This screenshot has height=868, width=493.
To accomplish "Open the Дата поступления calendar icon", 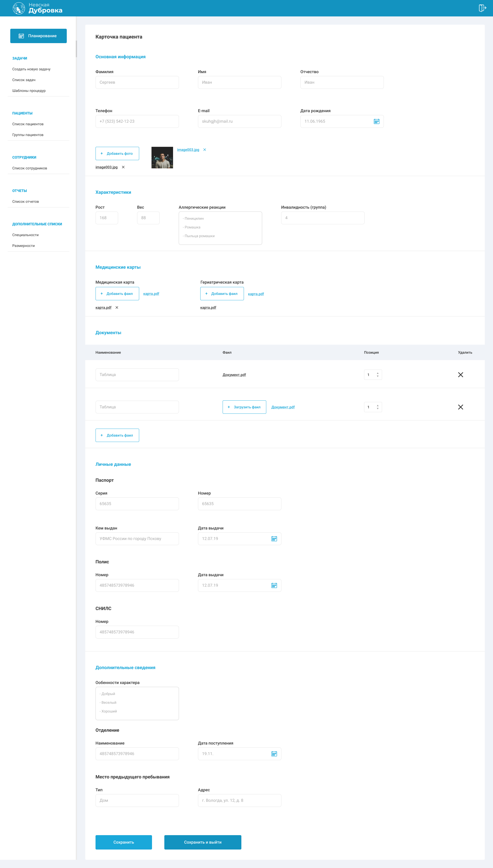I will (274, 754).
